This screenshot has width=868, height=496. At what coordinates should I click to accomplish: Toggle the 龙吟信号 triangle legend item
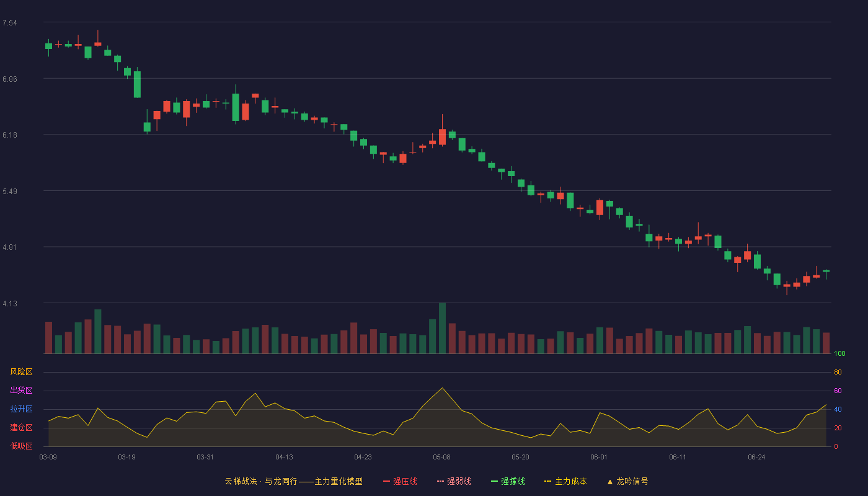pos(627,481)
